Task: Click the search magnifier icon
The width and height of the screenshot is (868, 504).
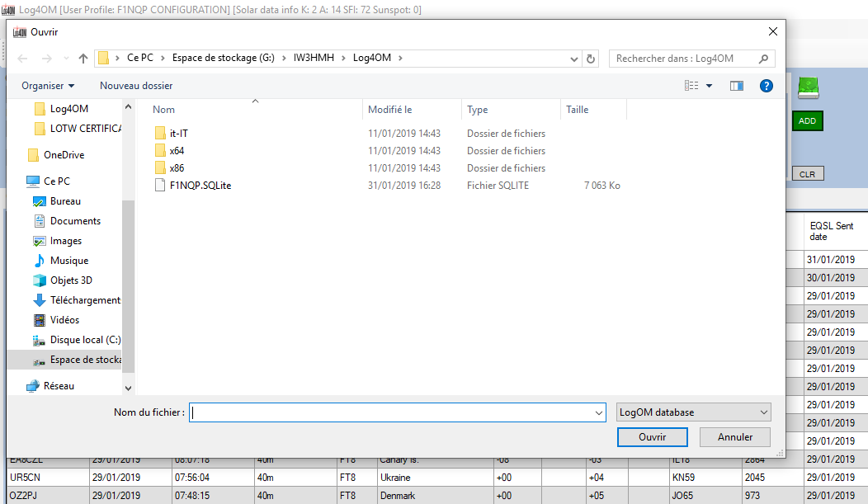Action: pos(763,59)
